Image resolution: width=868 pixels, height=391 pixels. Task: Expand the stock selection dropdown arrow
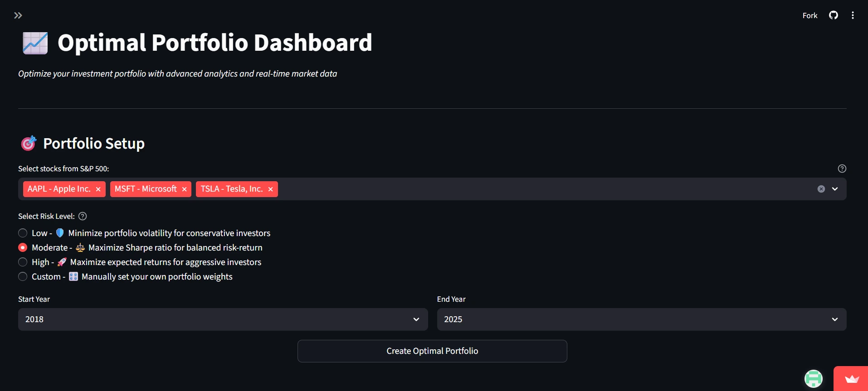[x=835, y=189]
